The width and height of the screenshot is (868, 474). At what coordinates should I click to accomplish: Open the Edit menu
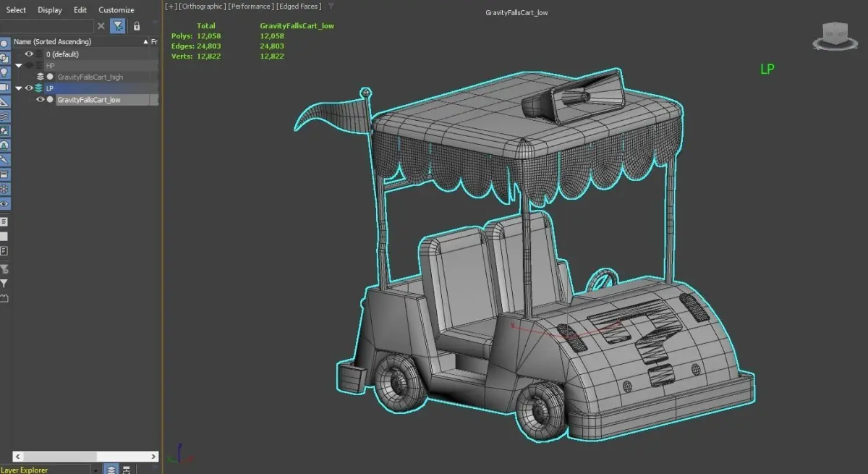tap(80, 10)
